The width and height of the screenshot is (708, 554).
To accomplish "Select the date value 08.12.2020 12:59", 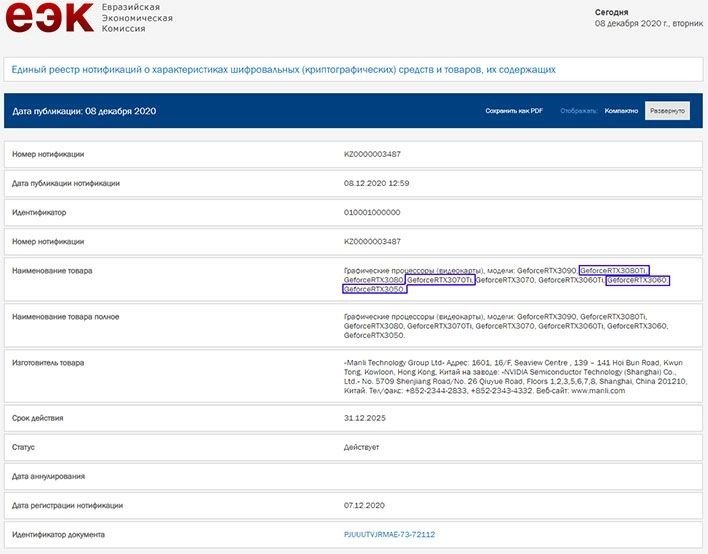I will pos(376,183).
